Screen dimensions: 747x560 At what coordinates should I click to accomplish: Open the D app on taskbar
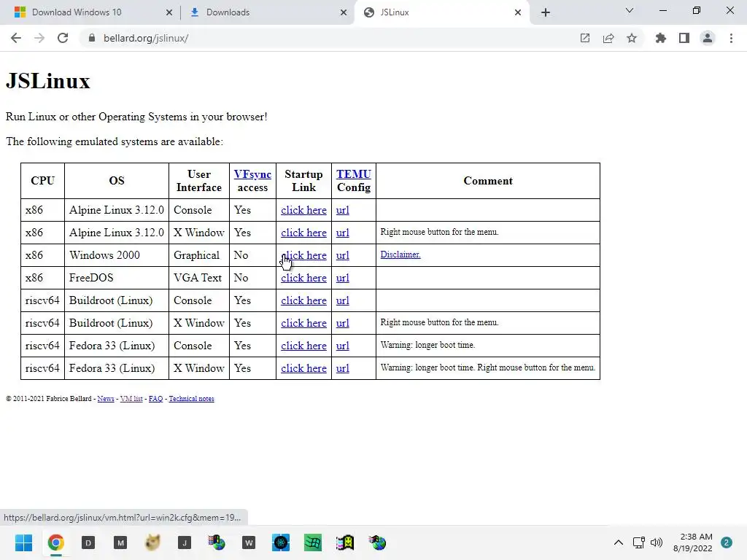[88, 542]
